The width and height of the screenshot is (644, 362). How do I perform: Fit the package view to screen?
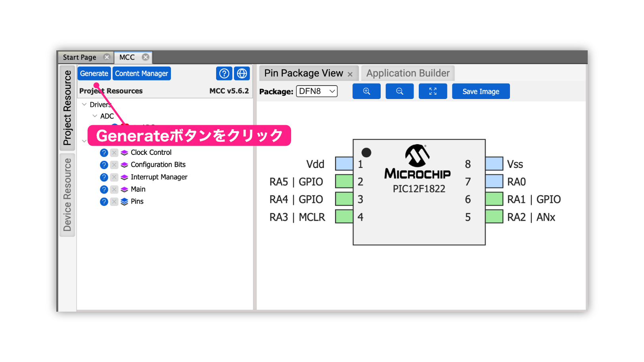tap(433, 91)
